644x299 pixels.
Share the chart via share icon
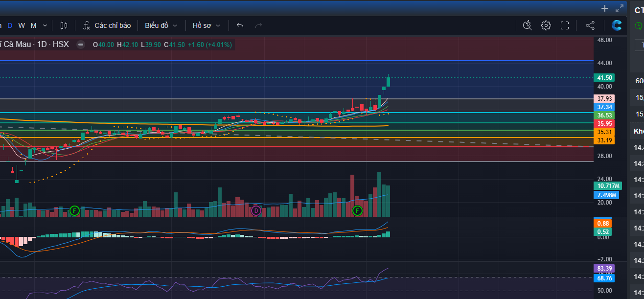[x=590, y=25]
